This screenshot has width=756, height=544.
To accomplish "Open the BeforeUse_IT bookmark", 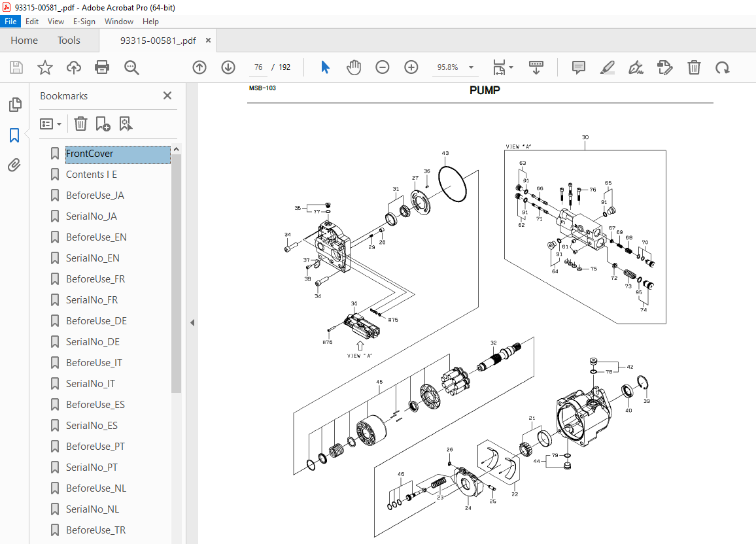I will pos(94,363).
